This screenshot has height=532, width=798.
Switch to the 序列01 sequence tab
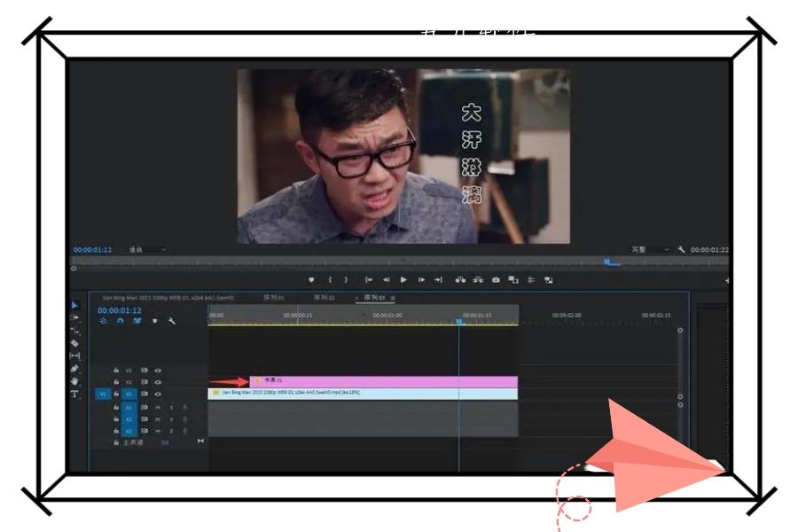tap(274, 298)
